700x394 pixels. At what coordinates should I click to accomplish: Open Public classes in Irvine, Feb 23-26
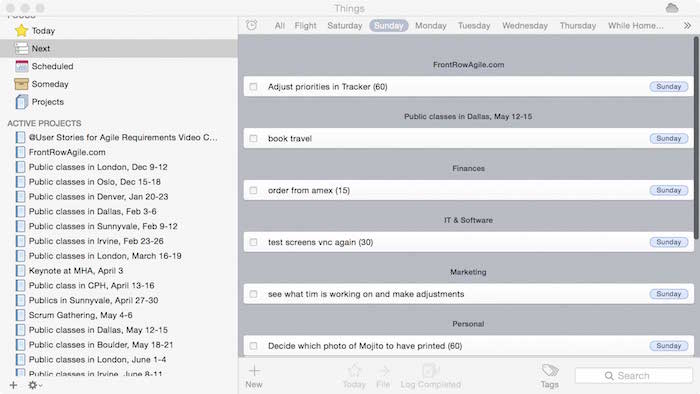coord(96,241)
